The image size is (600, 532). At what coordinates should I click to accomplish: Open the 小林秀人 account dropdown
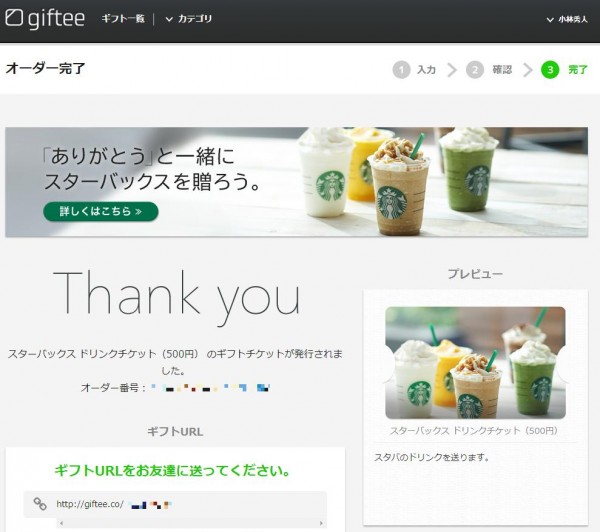click(x=567, y=19)
